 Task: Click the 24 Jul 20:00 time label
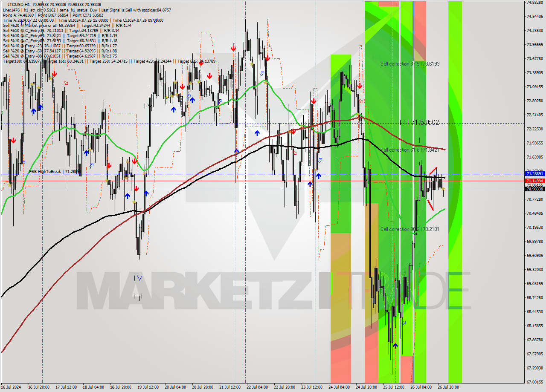(366, 387)
